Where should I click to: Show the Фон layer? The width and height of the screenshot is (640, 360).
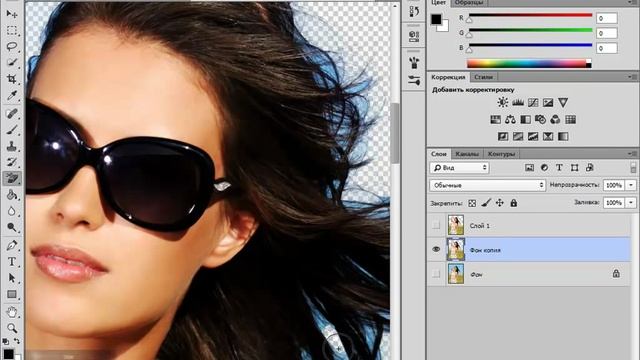(x=436, y=274)
